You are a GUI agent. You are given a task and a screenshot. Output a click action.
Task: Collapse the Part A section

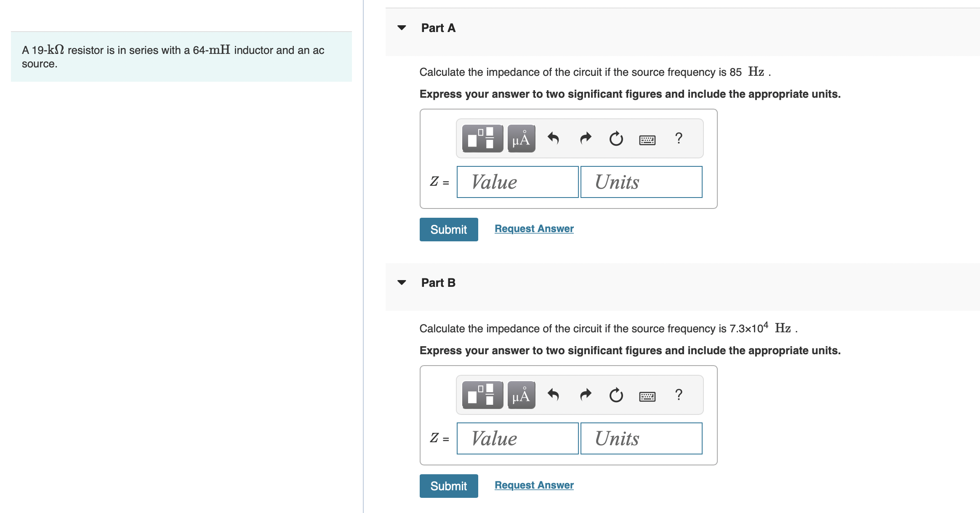402,28
